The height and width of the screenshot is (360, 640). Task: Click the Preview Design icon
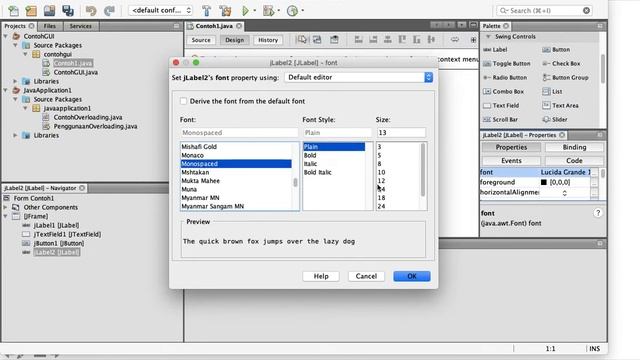click(x=334, y=40)
